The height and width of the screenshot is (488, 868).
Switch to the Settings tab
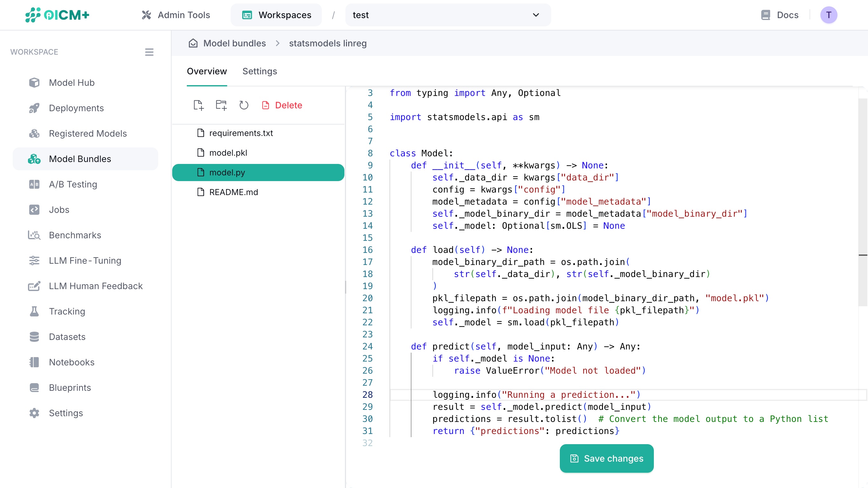click(x=260, y=71)
